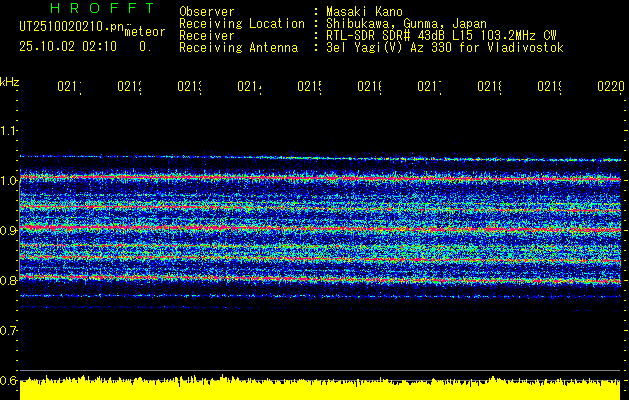The image size is (629, 400).
Task: Click the yellow signal level graph at the bottom
Action: pyautogui.click(x=320, y=388)
